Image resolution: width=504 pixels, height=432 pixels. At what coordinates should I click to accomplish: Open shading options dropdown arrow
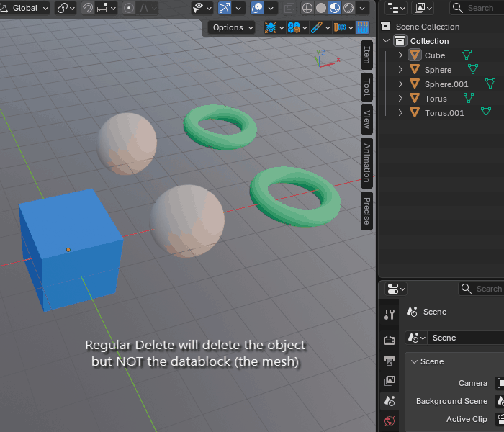[x=362, y=8]
